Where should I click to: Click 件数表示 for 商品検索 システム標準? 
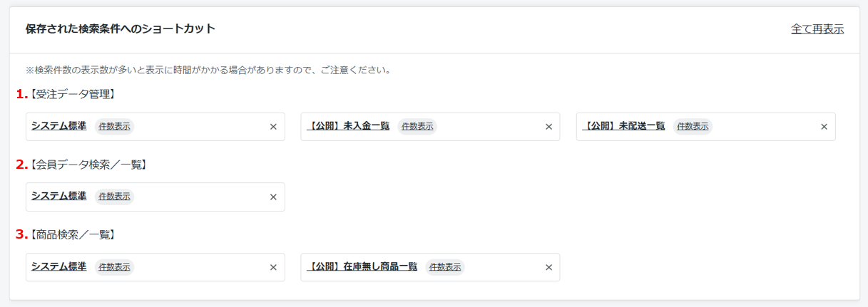(114, 267)
